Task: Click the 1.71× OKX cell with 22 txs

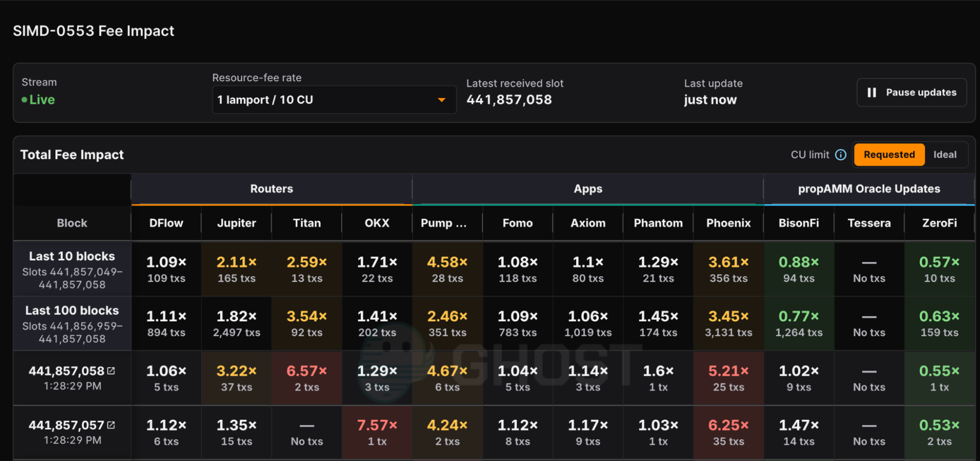Action: click(377, 269)
